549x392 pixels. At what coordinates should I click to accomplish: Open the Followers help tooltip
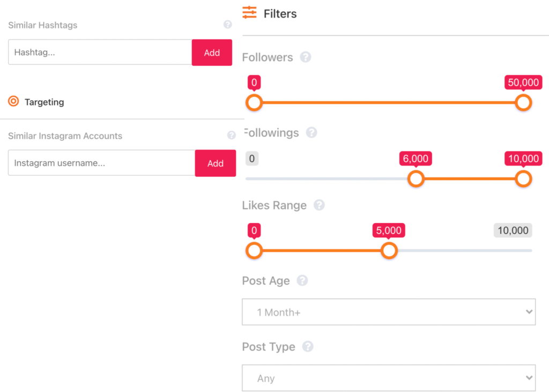pos(306,57)
